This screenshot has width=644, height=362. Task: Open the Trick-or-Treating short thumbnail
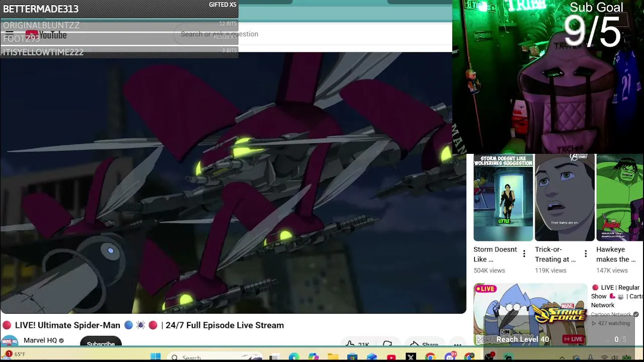565,198
